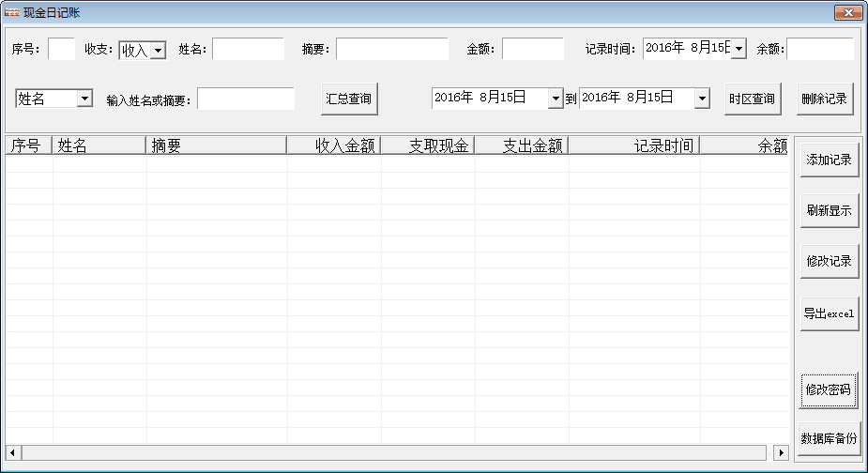Click the 修改密码 button
868x473 pixels.
pos(829,389)
